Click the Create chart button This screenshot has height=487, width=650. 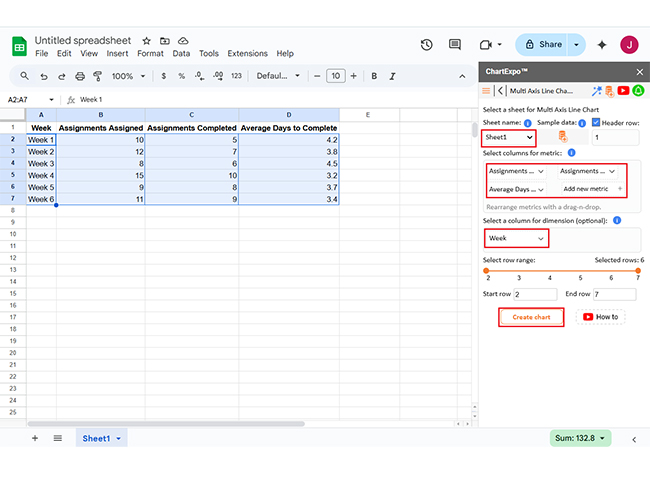(x=531, y=317)
